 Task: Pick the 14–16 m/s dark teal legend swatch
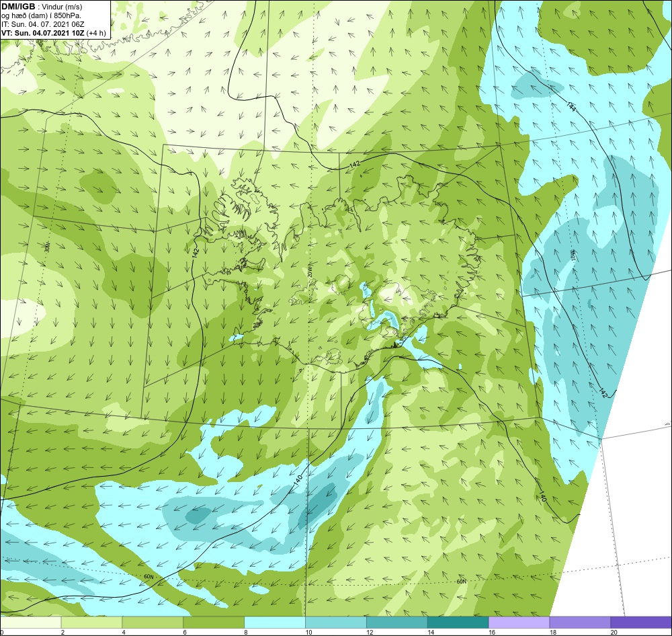coord(458,622)
